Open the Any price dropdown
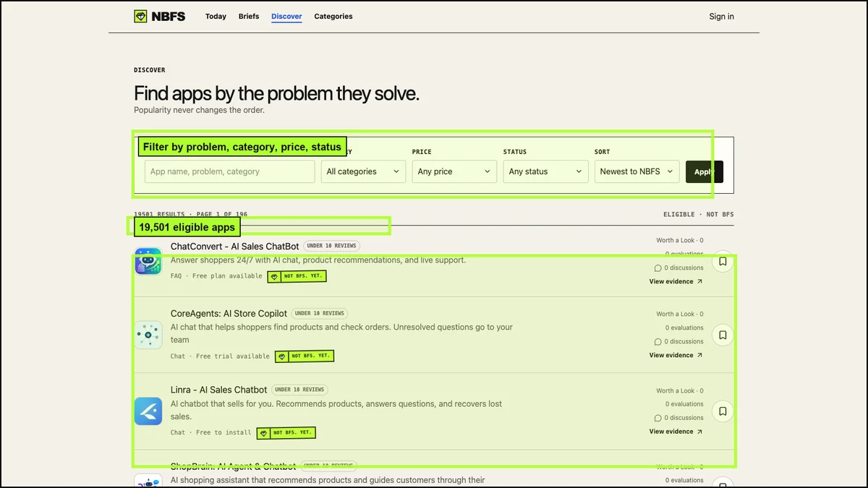 pyautogui.click(x=454, y=171)
